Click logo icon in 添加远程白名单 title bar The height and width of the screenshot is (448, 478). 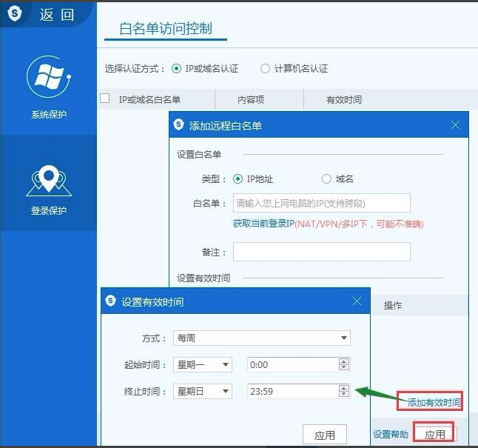[180, 125]
